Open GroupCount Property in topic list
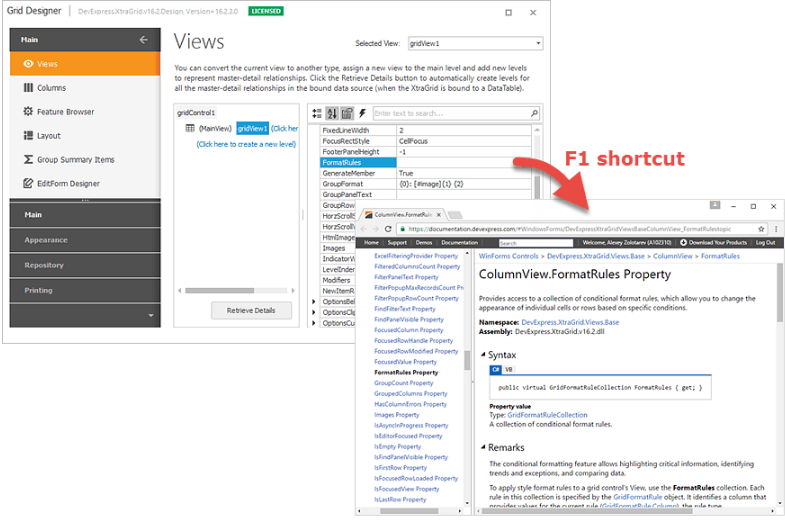This screenshot has height=520, width=785. (404, 383)
